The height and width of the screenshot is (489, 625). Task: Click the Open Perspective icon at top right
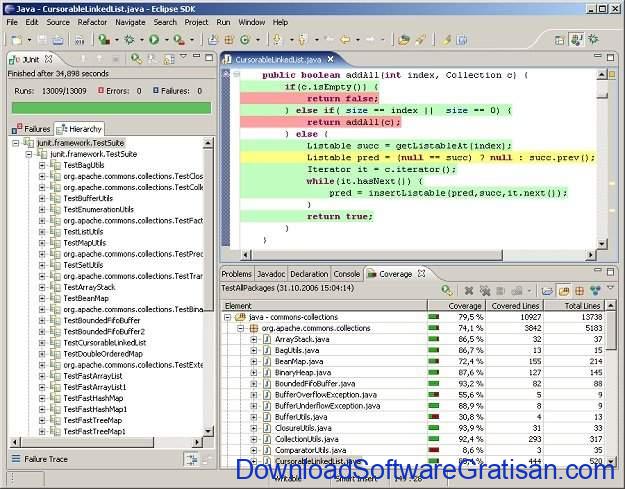click(559, 39)
